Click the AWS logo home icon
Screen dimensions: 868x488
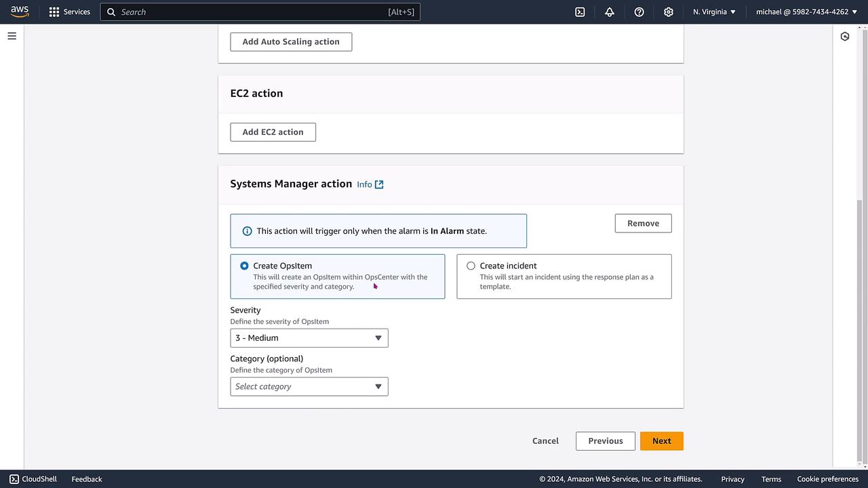pyautogui.click(x=20, y=12)
